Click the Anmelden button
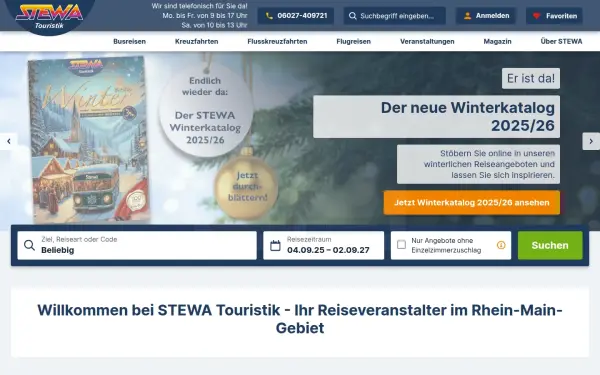600x375 pixels. click(x=486, y=16)
